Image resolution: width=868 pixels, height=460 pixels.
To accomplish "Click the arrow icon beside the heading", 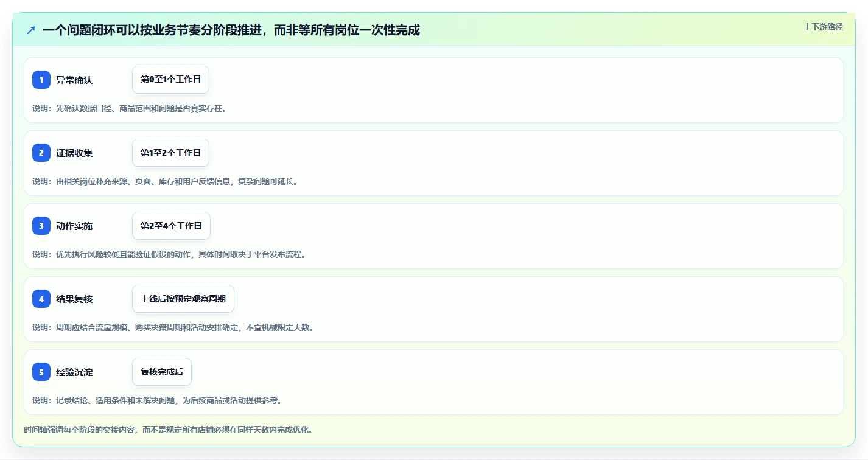I will point(31,30).
